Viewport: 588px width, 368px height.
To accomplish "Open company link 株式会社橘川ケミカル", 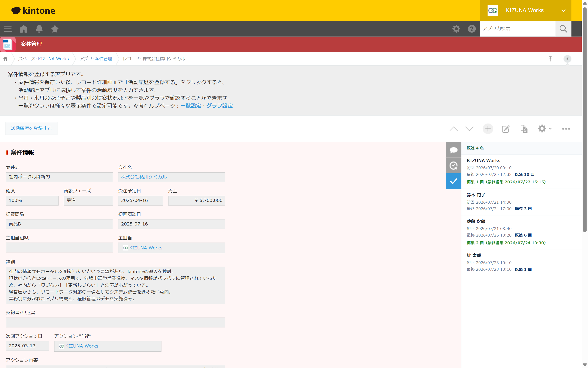I will (x=144, y=177).
